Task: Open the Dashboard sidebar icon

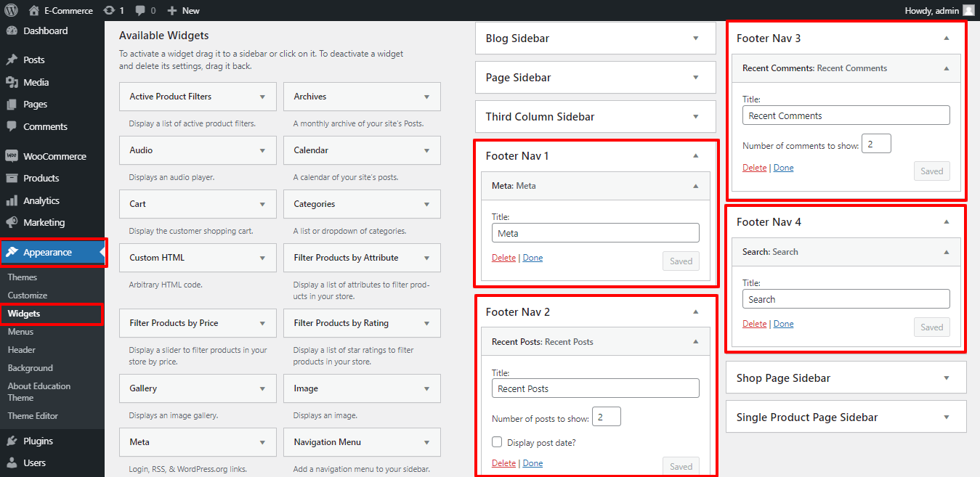Action: point(12,31)
